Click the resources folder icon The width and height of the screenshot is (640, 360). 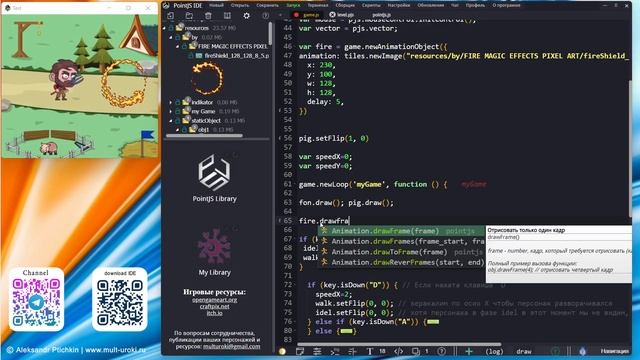tap(180, 28)
